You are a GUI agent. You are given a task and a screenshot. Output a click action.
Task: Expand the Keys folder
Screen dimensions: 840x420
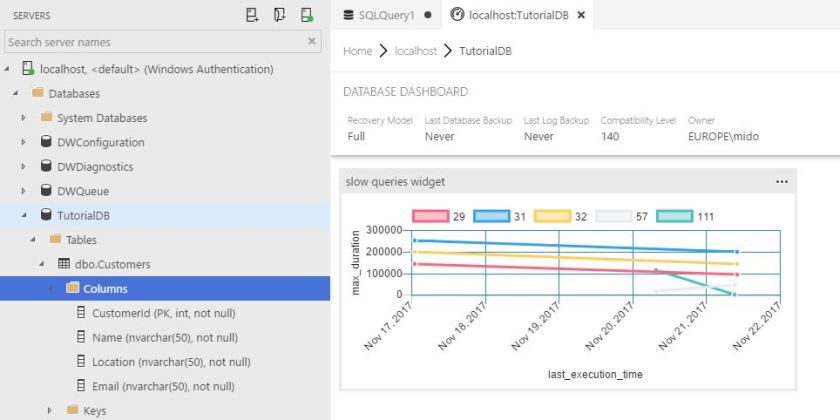click(50, 410)
